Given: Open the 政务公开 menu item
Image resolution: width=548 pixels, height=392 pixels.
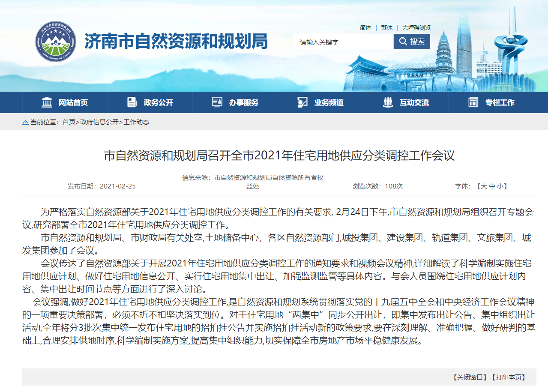Looking at the screenshot, I should tap(159, 102).
